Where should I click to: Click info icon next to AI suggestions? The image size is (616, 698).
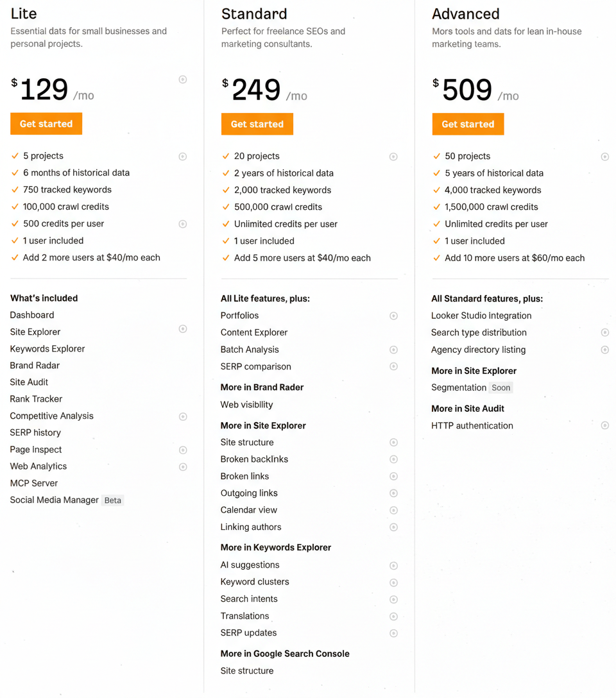[x=393, y=566]
